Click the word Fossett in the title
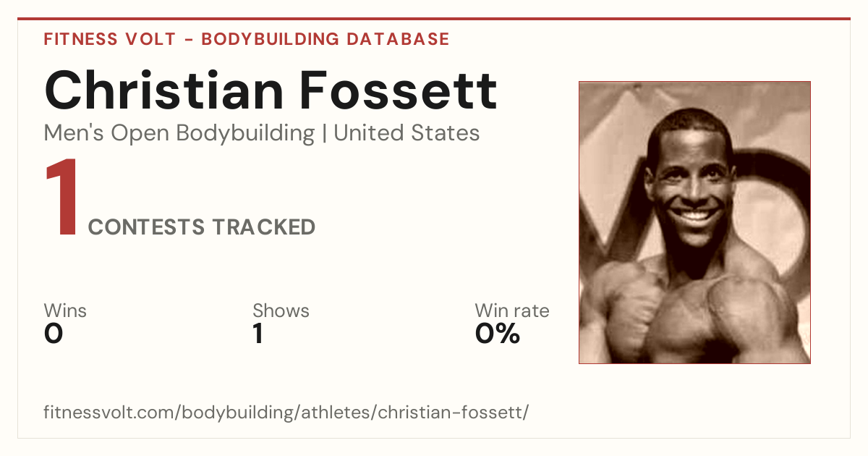 (398, 90)
